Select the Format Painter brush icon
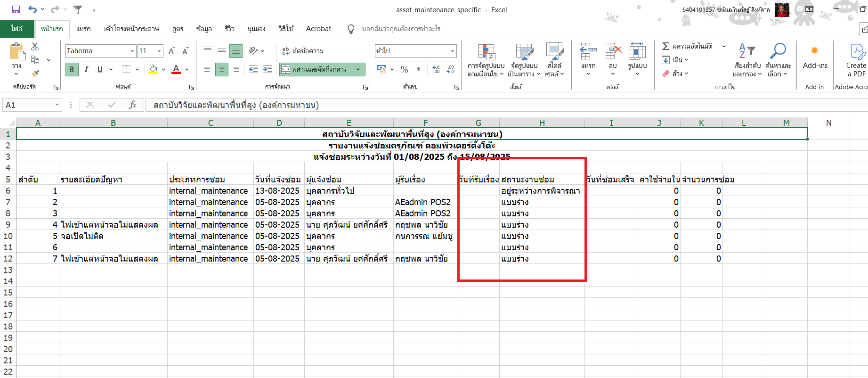The width and height of the screenshot is (868, 378). pos(35,73)
